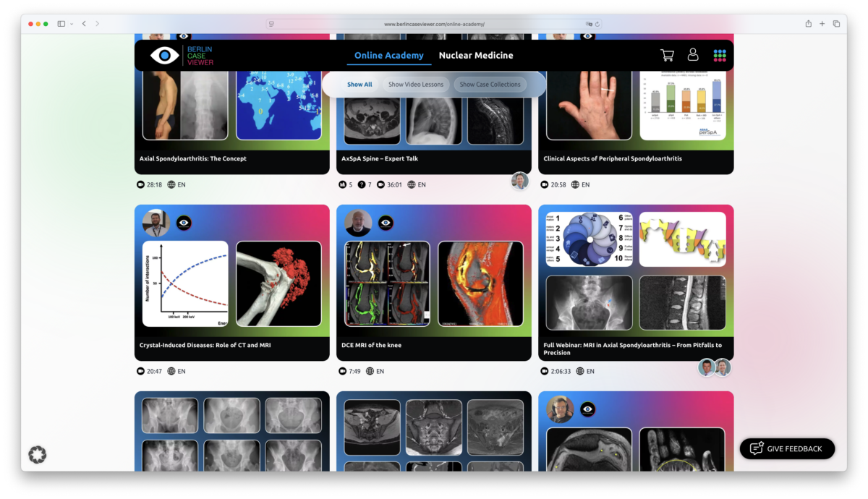Click the cookie settings gear badge
This screenshot has height=499, width=868.
click(37, 454)
